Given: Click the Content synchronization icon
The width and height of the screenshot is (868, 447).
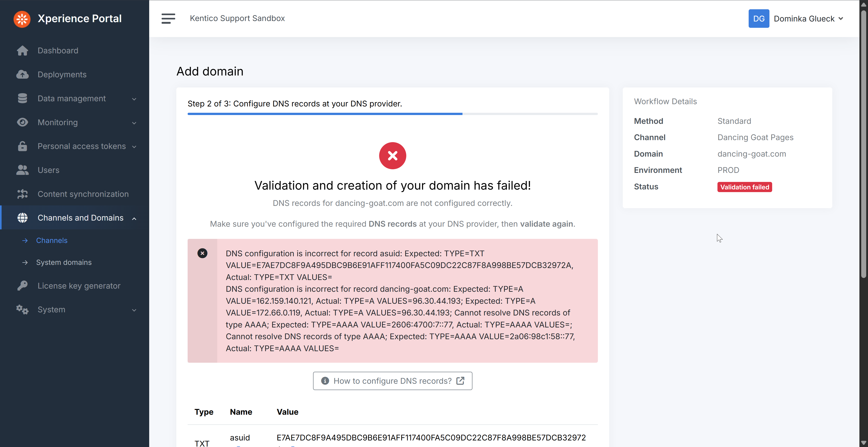Looking at the screenshot, I should coord(23,194).
